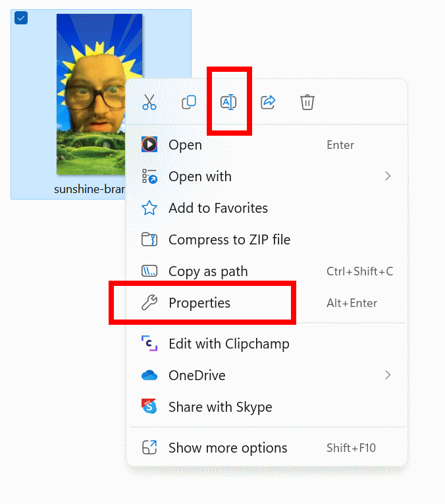Click the Clipchamp logo icon

(x=149, y=344)
